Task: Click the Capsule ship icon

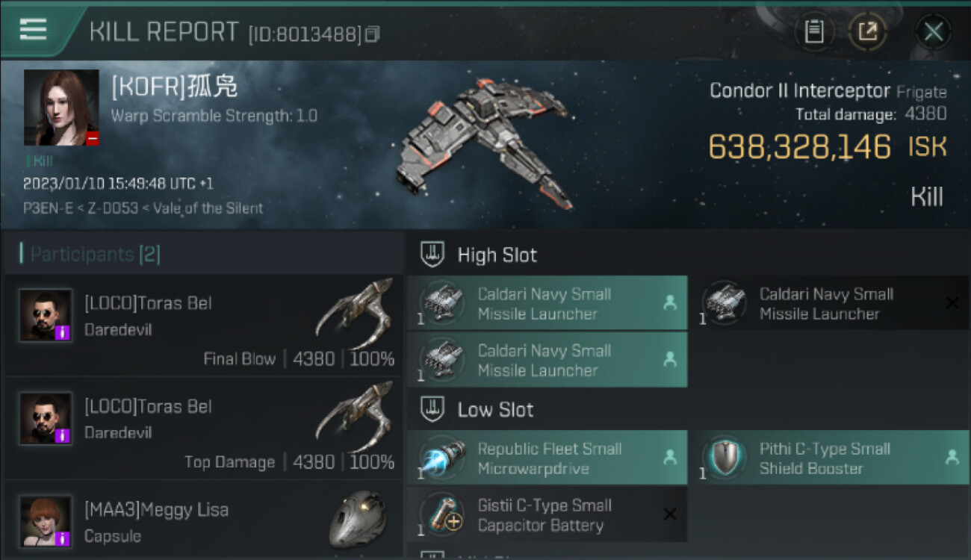Action: click(x=357, y=519)
